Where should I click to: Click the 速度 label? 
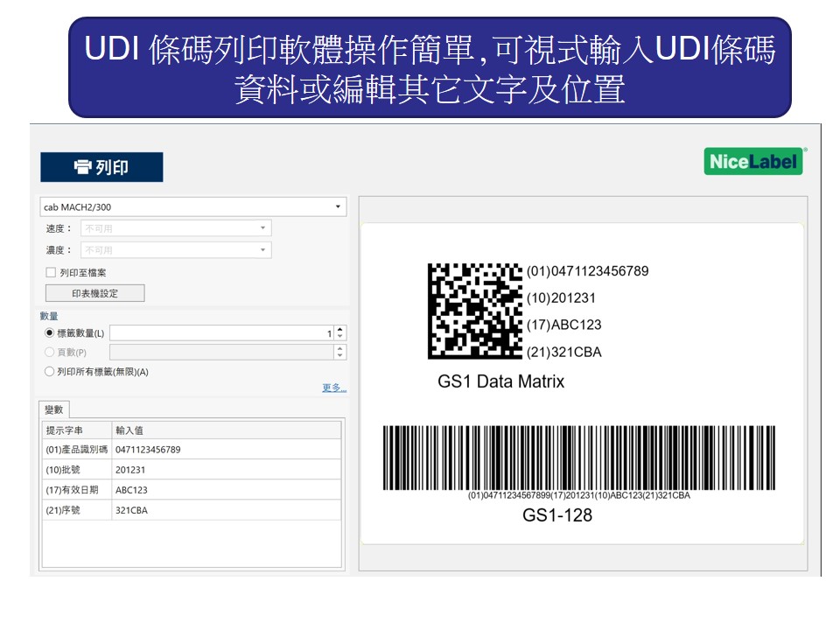coord(59,228)
